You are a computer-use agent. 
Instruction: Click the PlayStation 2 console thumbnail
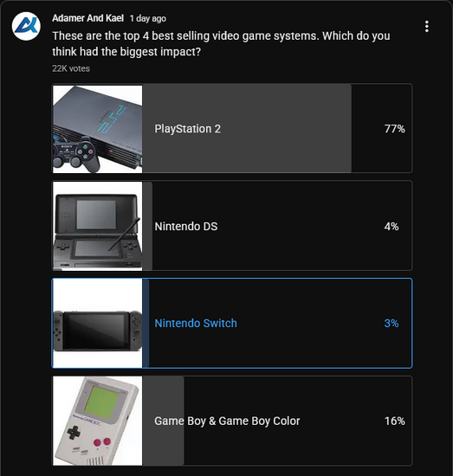pyautogui.click(x=97, y=129)
